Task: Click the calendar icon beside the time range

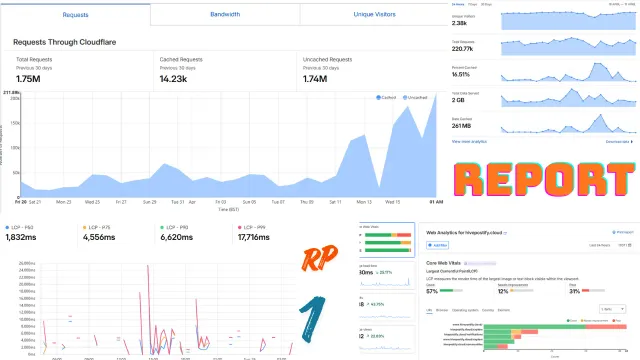Action: pyautogui.click(x=630, y=245)
